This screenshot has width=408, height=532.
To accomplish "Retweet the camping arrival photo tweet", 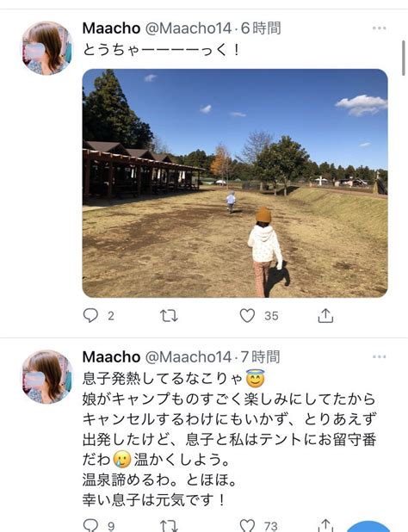I will point(169,316).
